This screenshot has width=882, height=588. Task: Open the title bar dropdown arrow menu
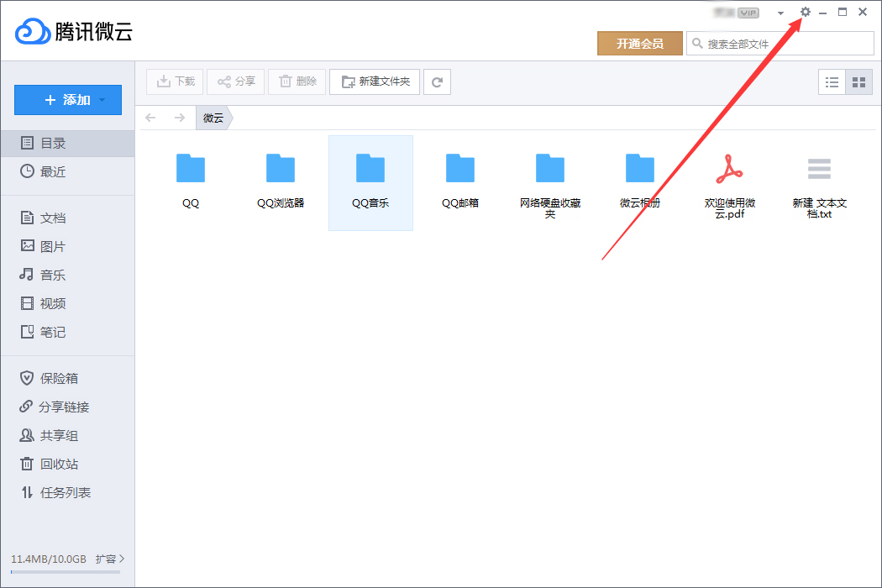(780, 13)
